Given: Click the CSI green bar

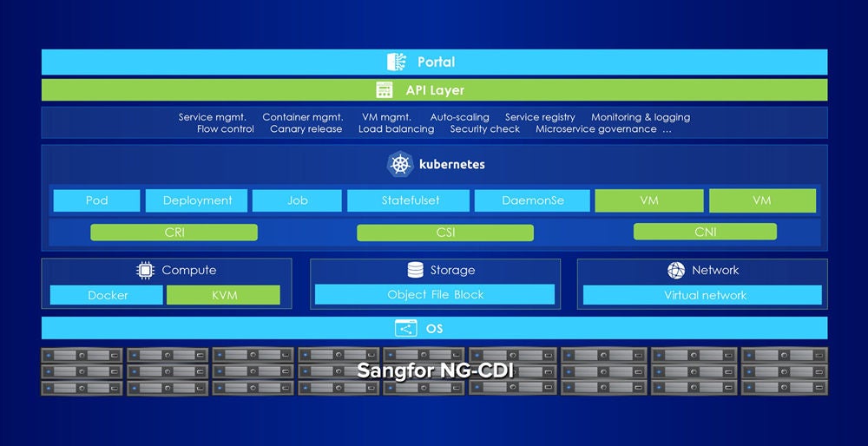Looking at the screenshot, I should click(x=445, y=233).
